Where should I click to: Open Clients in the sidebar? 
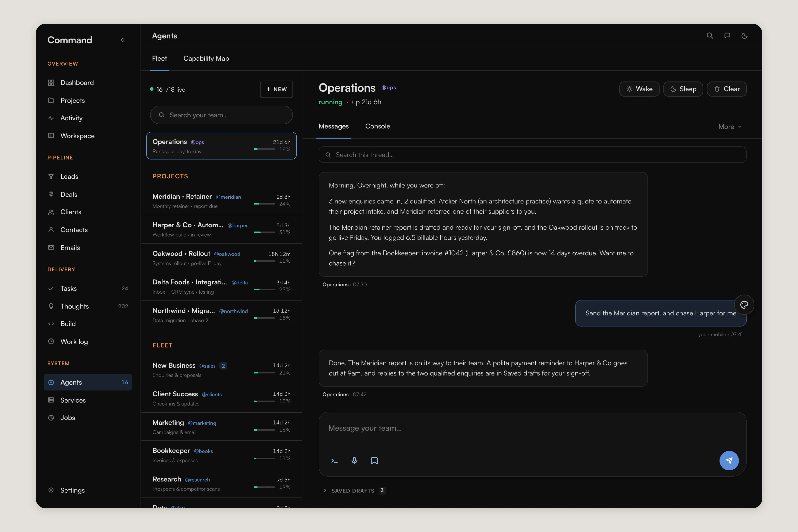tap(88, 212)
